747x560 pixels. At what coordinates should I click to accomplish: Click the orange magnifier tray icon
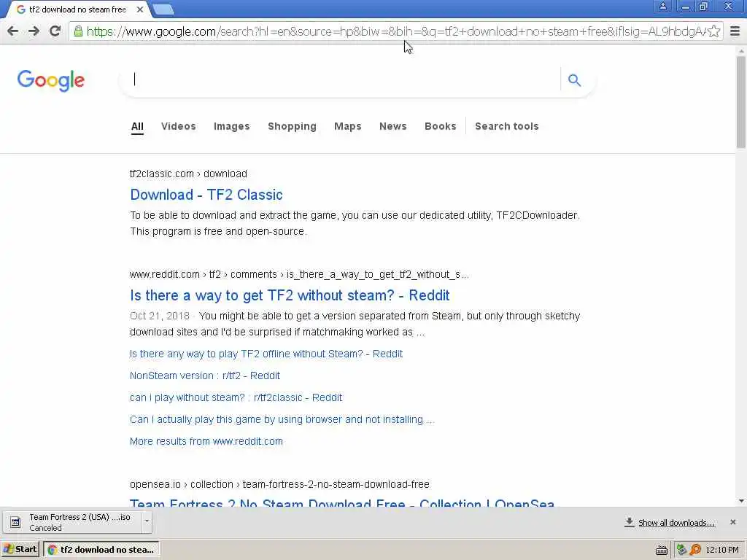[695, 550]
